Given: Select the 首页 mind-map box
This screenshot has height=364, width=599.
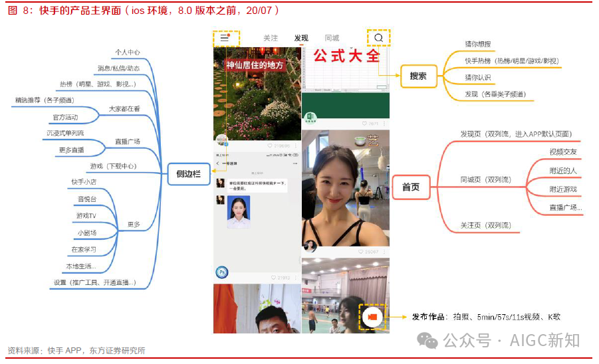Looking at the screenshot, I should (411, 187).
